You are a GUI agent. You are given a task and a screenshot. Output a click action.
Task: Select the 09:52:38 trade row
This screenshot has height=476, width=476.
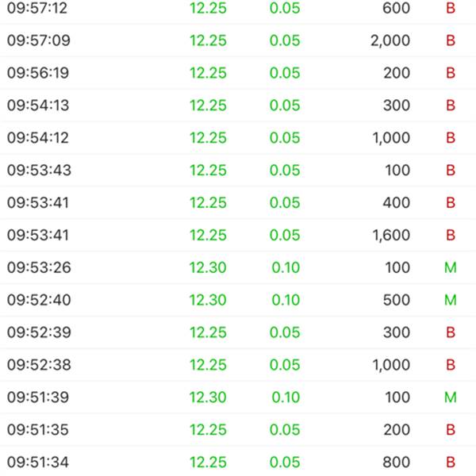pyautogui.click(x=238, y=365)
